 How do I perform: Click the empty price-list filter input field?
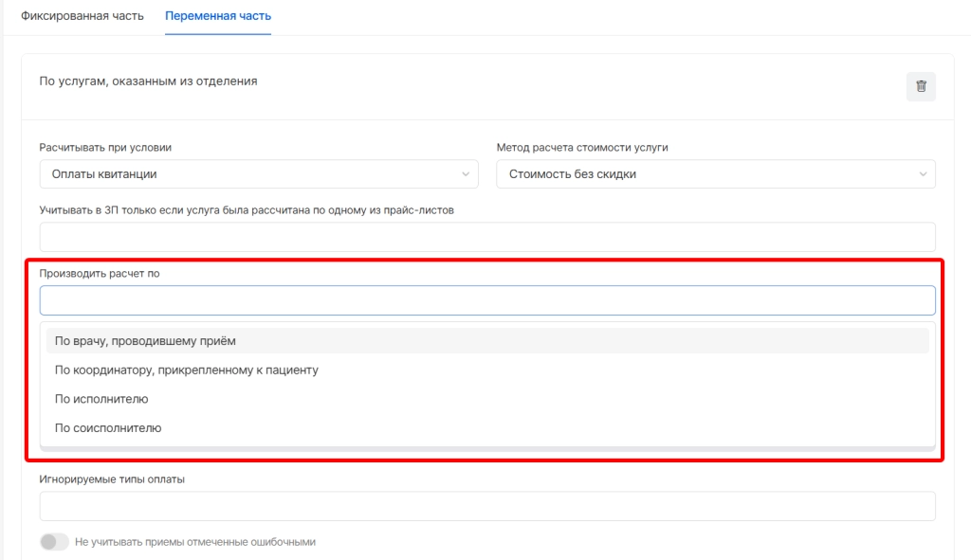pos(487,237)
